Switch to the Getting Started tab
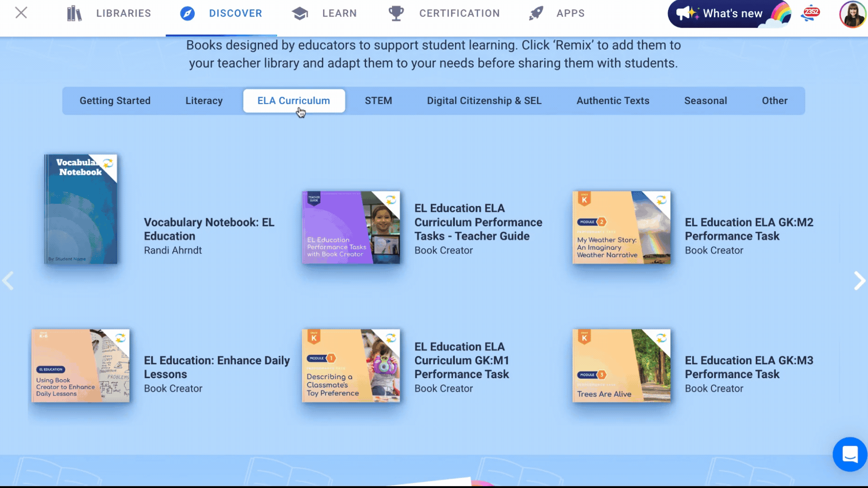The width and height of the screenshot is (868, 488). 115,101
